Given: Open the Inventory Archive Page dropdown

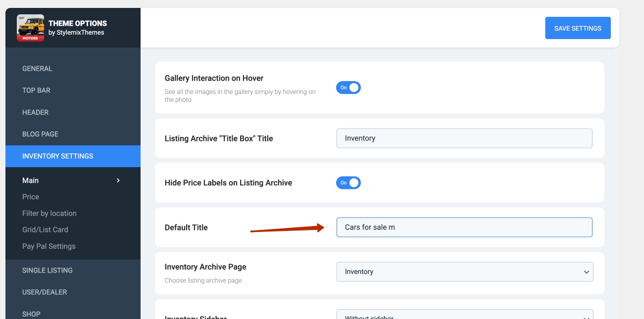Looking at the screenshot, I should 464,272.
